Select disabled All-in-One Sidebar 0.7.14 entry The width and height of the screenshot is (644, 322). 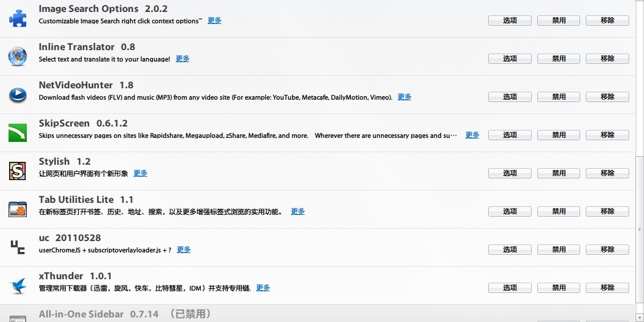pyautogui.click(x=317, y=313)
